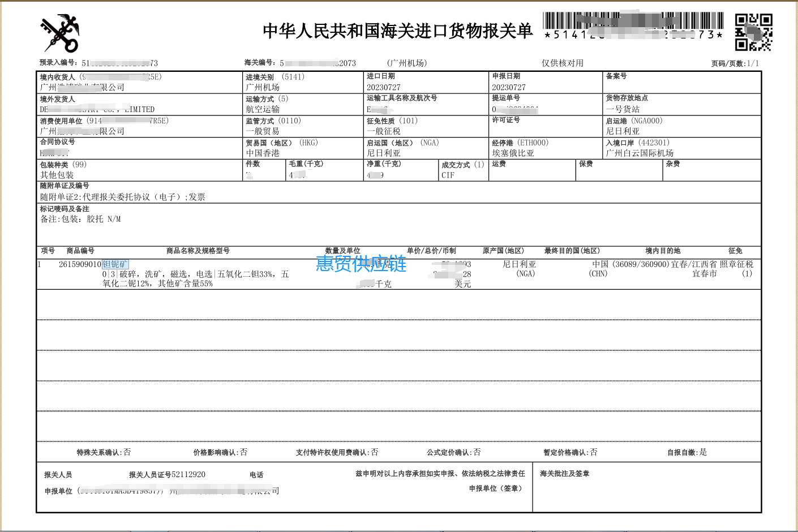The image size is (798, 532).
Task: Click the title 中华人民共和国海关进口货物报关单
Action: tap(398, 31)
